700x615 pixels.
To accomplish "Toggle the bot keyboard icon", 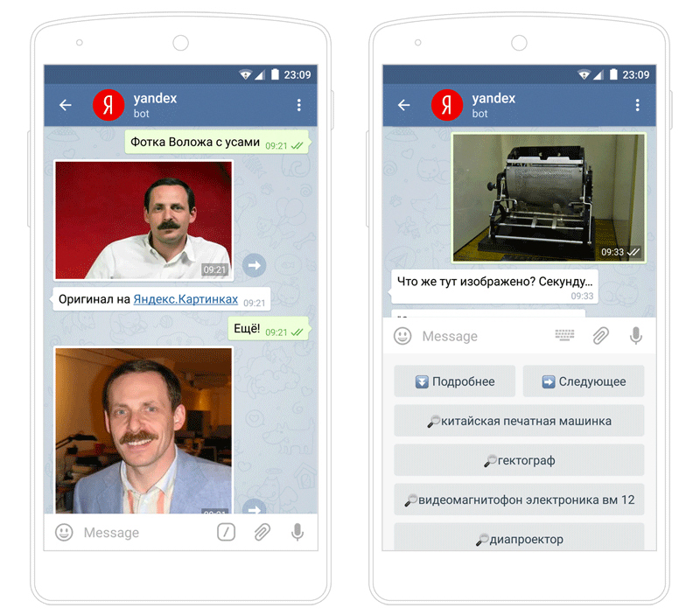I will point(564,335).
